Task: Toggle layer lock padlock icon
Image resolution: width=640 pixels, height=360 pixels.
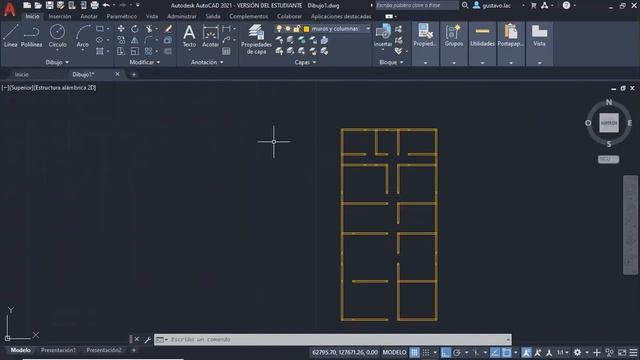Action: 297,29
